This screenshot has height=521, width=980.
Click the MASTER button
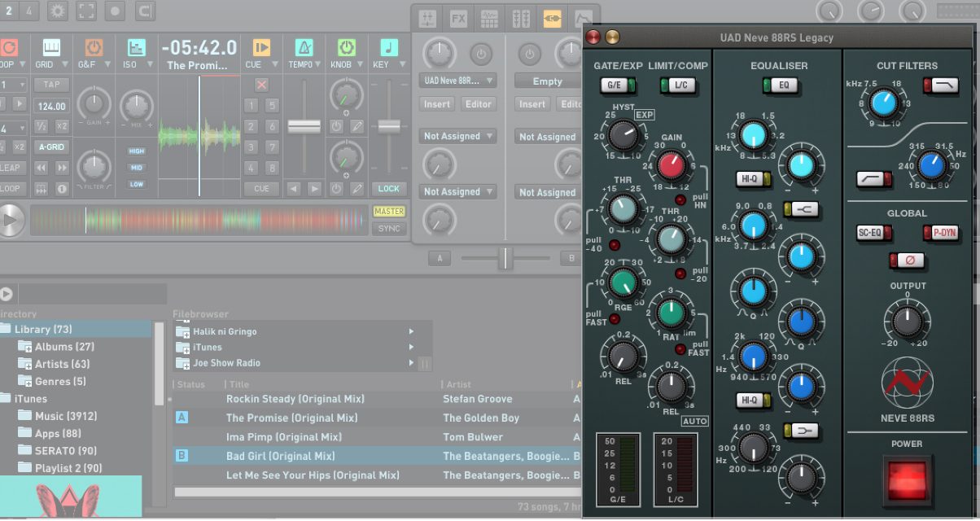tap(389, 212)
